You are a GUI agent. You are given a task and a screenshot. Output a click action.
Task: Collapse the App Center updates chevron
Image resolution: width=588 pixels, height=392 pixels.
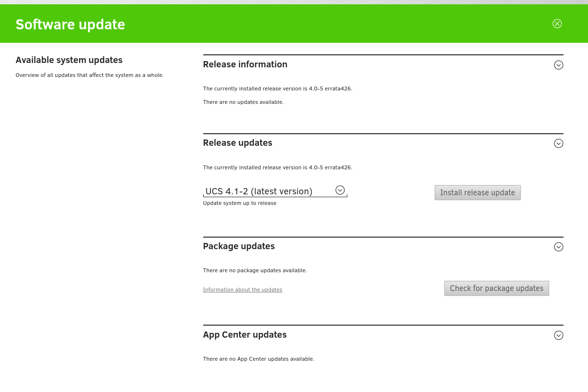(558, 335)
